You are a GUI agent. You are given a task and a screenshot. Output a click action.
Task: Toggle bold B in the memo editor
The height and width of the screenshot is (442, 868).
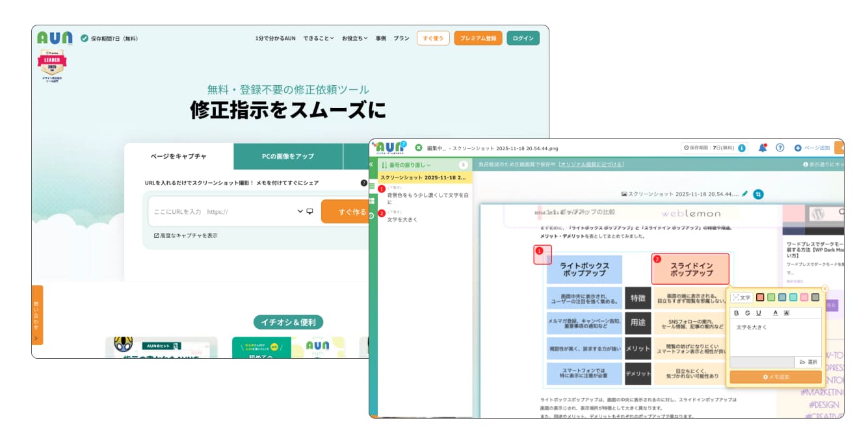click(737, 313)
